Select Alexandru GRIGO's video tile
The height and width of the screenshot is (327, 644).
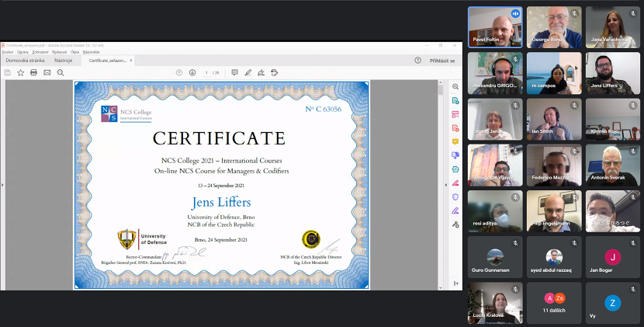click(x=495, y=73)
